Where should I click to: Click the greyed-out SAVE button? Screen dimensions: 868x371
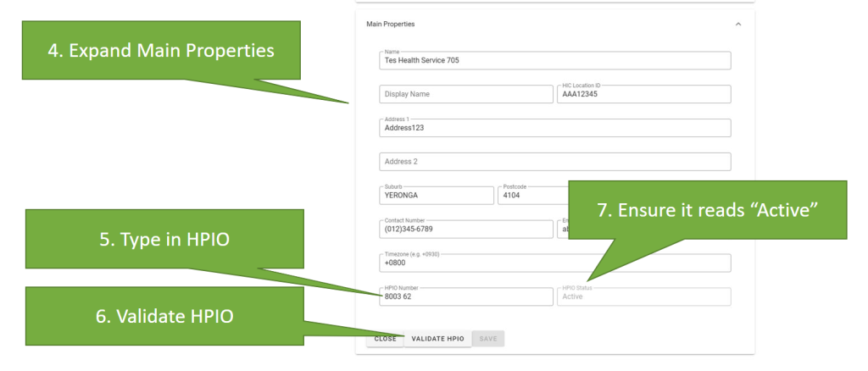(x=488, y=339)
